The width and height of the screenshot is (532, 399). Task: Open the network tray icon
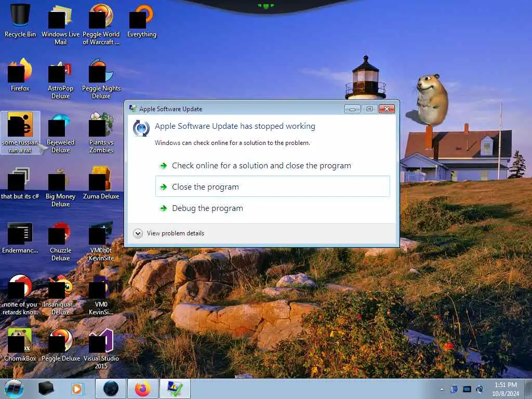coord(467,389)
